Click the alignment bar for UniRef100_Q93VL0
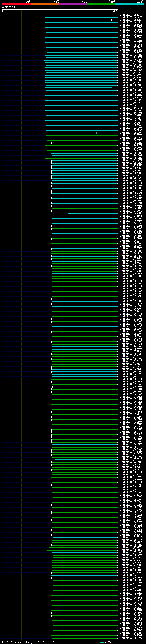This screenshot has width=146, height=644. 78,20
